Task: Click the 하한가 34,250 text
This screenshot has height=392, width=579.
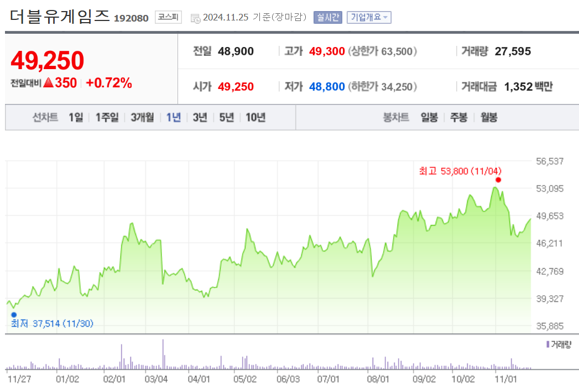Action: point(383,86)
